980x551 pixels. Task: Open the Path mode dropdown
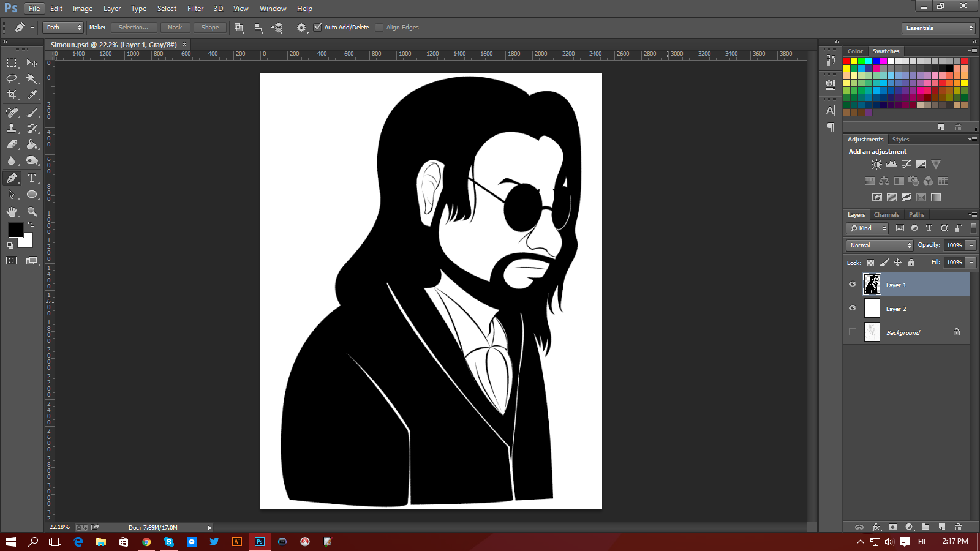(x=63, y=28)
